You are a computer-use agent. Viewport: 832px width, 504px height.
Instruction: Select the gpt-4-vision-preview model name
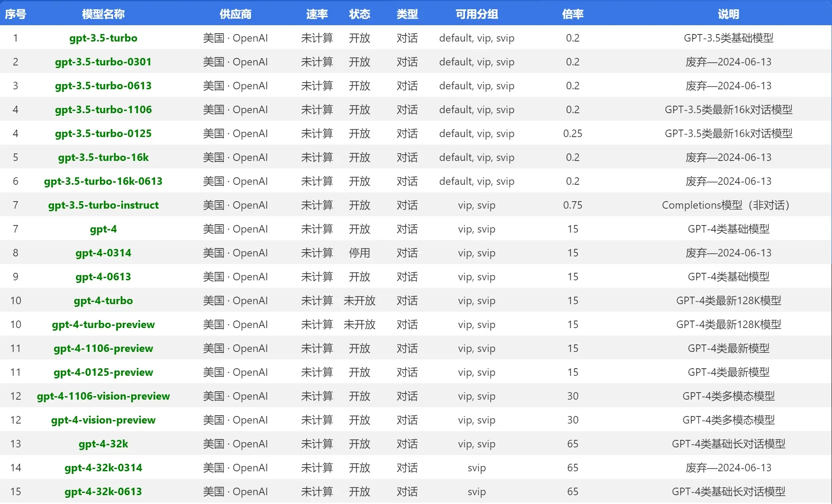pos(103,420)
